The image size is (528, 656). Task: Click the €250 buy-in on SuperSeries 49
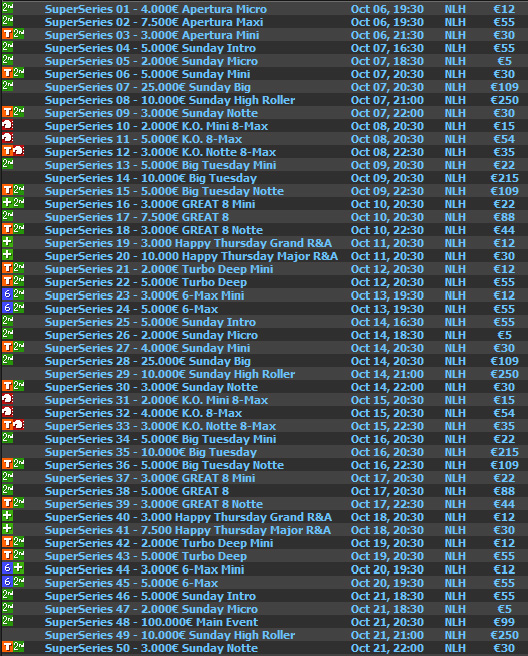[504, 635]
